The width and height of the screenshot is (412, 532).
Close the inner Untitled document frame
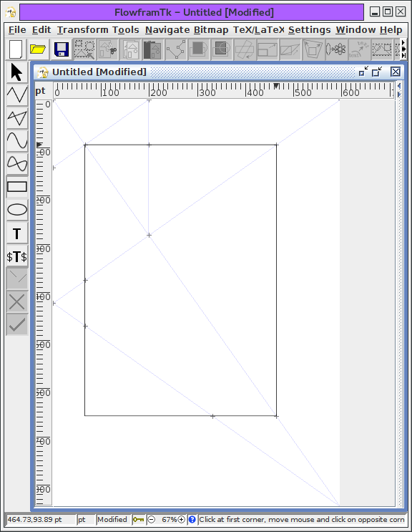(x=396, y=72)
